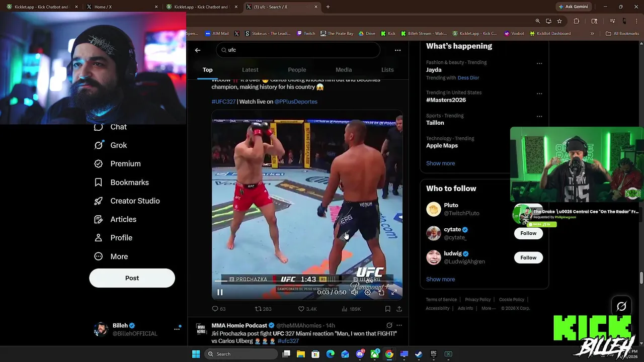Image resolution: width=644 pixels, height=362 pixels.
Task: Open Privacy Policy link
Action: tap(477, 300)
